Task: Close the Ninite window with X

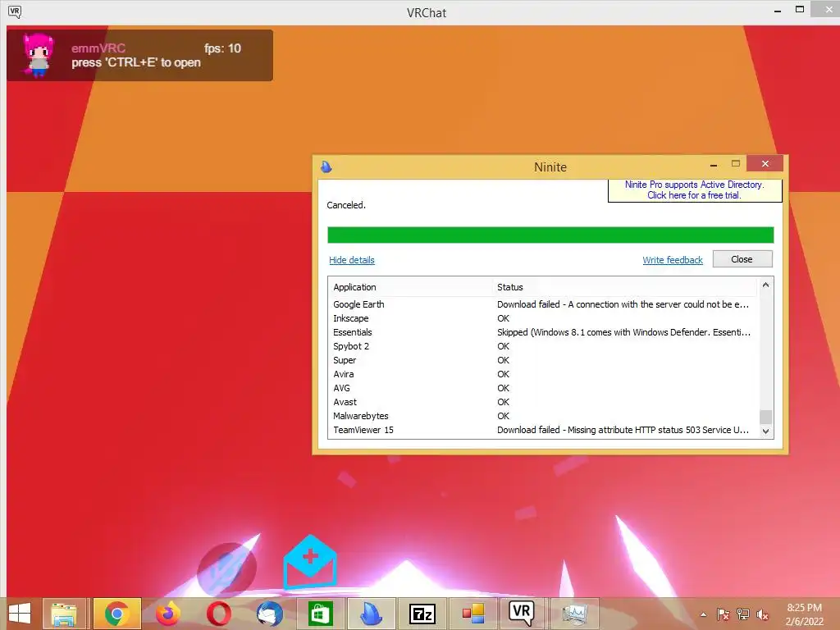Action: [x=765, y=163]
